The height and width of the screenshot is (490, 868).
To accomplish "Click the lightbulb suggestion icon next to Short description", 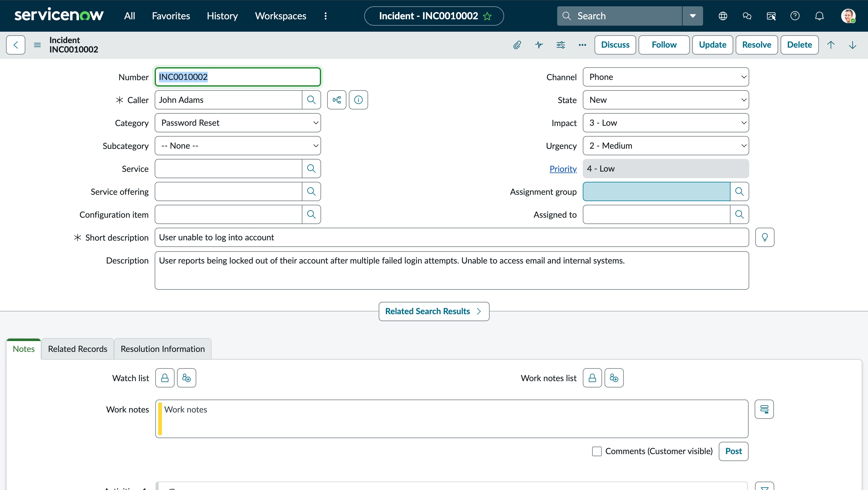I will (765, 237).
